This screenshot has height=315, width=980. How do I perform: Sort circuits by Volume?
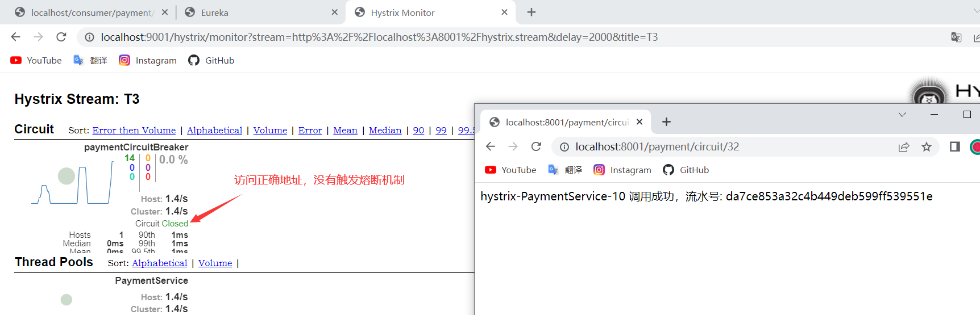tap(270, 131)
